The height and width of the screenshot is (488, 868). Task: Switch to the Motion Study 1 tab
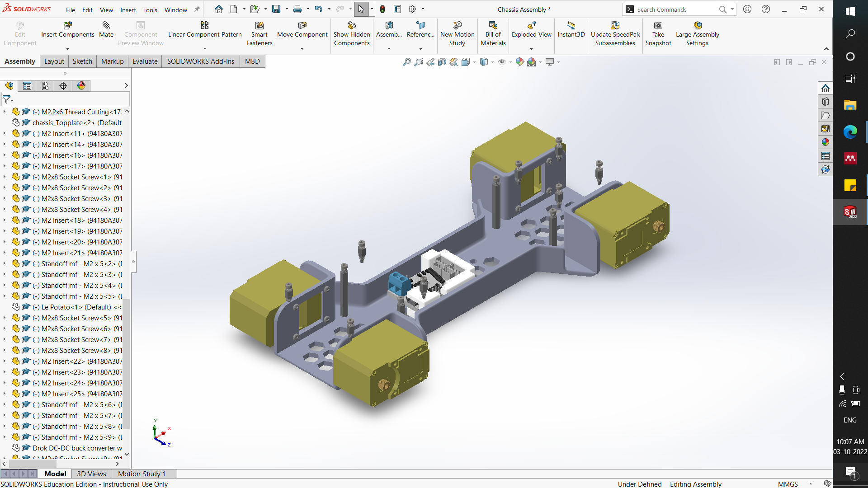(x=142, y=474)
